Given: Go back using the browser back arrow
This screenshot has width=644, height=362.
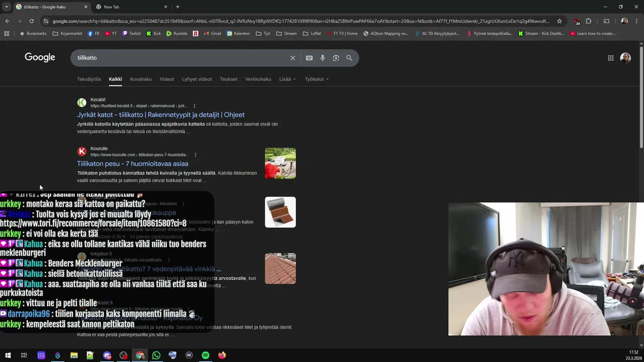Looking at the screenshot, I should [x=7, y=21].
